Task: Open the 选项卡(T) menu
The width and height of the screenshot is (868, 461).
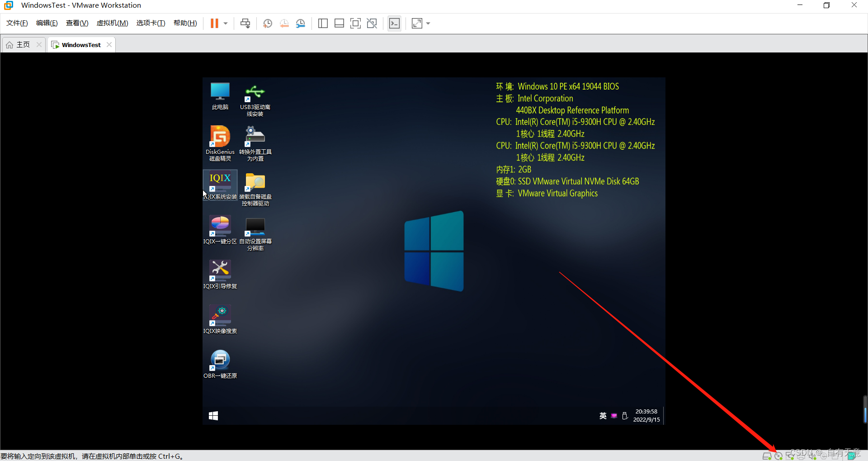Action: [x=151, y=23]
